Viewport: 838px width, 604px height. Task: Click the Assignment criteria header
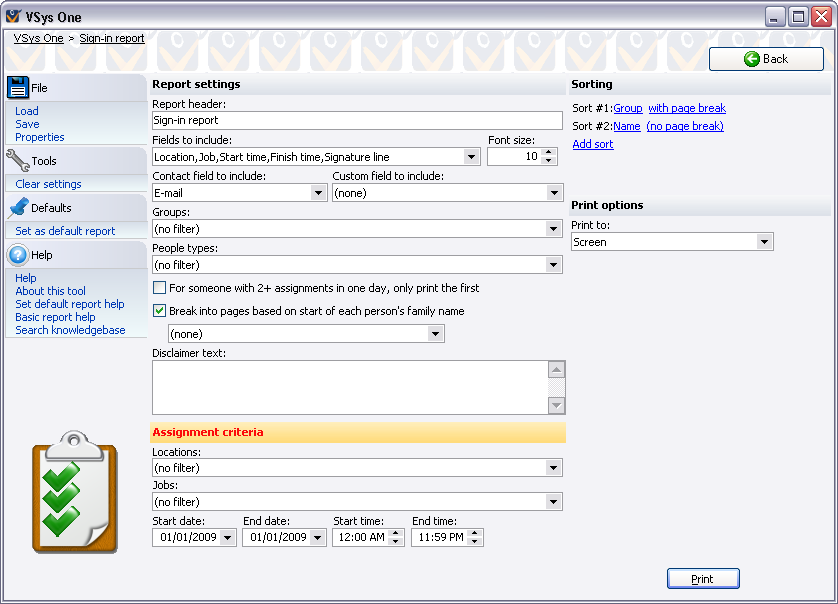(208, 432)
